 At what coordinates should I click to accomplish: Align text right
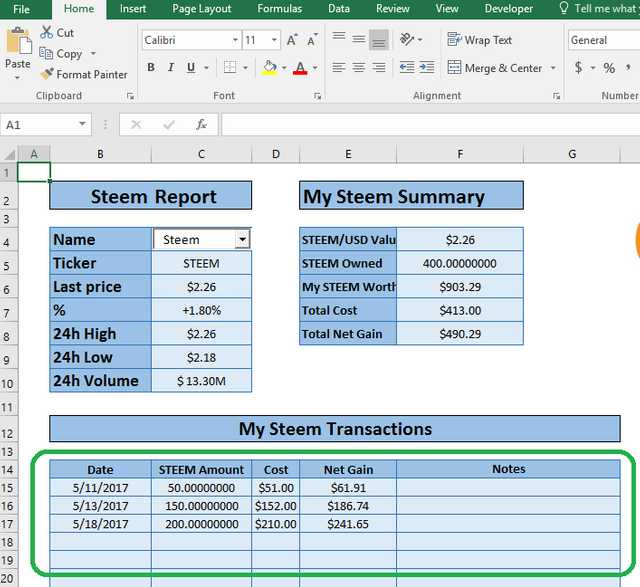(379, 67)
